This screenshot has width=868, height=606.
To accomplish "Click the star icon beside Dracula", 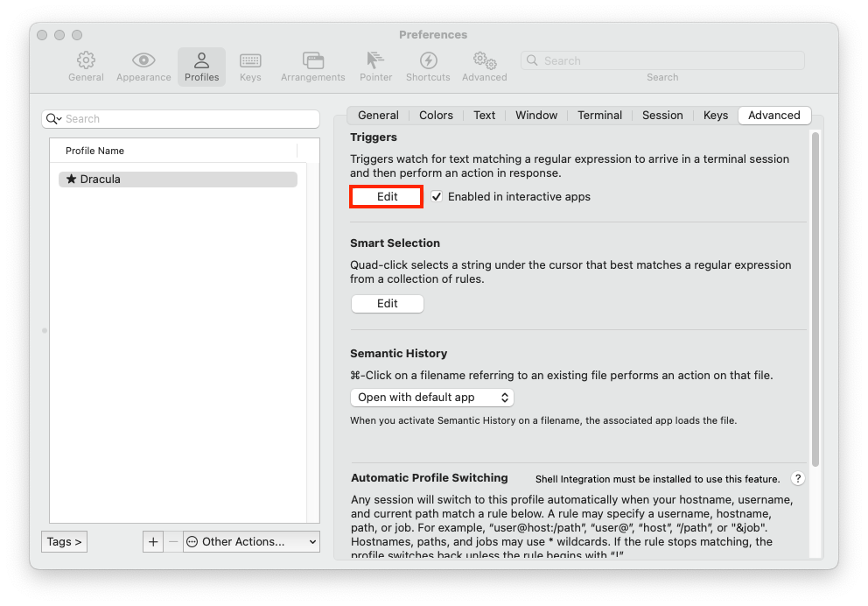I will tap(71, 179).
